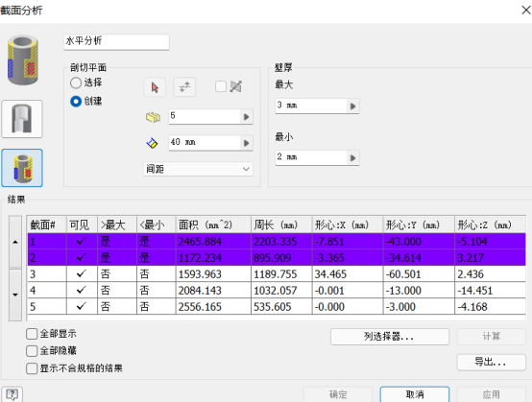Enable the 显示不合规格的结果 checkbox
The image size is (532, 402).
click(x=32, y=368)
